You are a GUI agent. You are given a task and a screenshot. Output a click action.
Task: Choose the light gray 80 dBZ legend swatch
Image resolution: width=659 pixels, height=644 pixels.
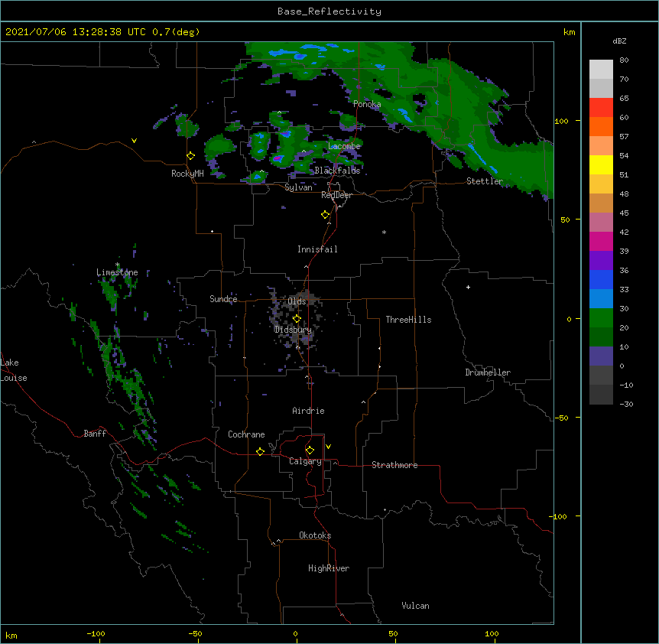[601, 70]
